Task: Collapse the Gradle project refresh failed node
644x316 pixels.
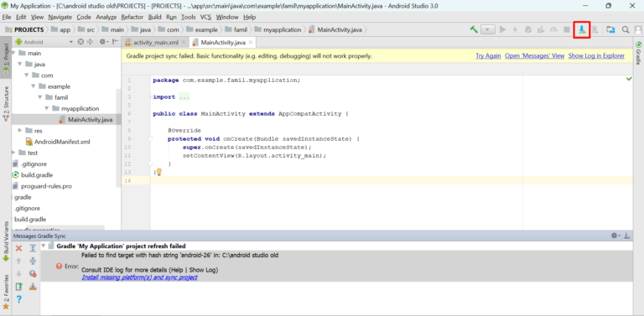Action: [44, 246]
